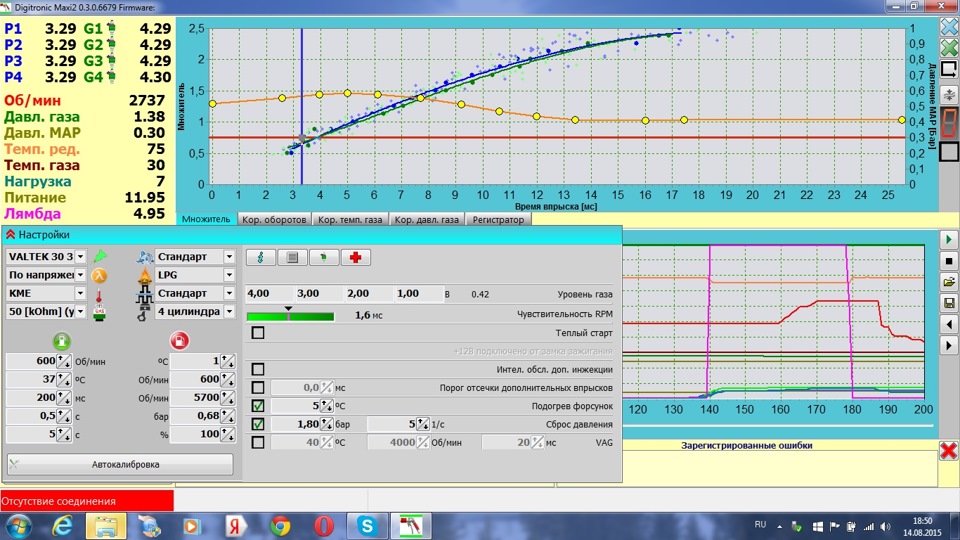The width and height of the screenshot is (960, 540).
Task: Click the grey square toolbar button in settings
Action: [292, 257]
